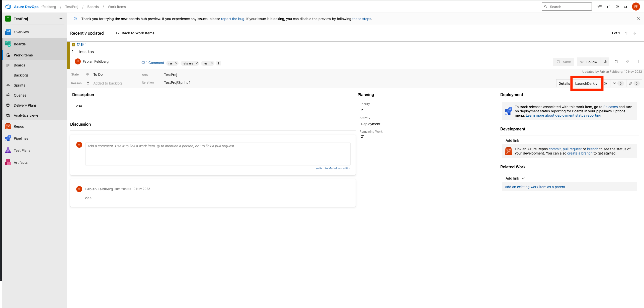Select the Backlogs icon
644x308 pixels.
pos(8,75)
